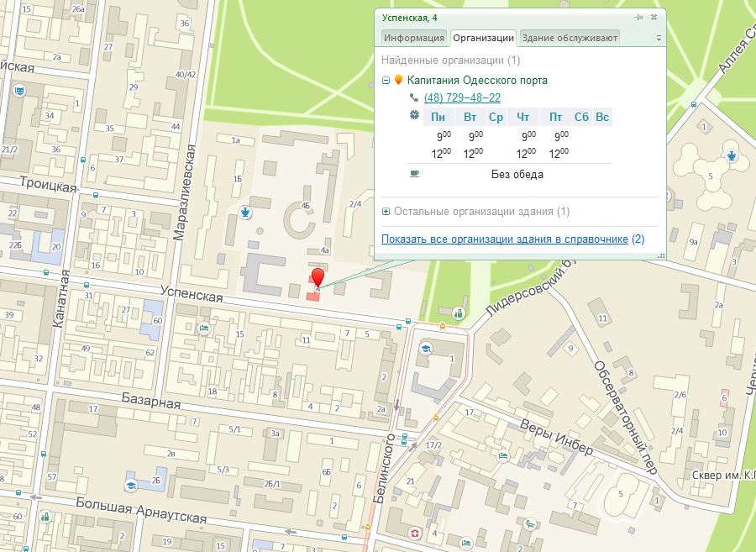Screen dimensions: 756x552
Task: Select the Вс day column header
Action: [602, 117]
